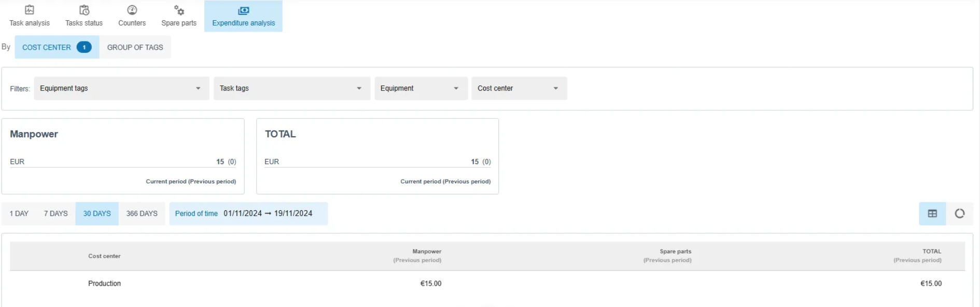980x307 pixels.
Task: Switch to donut chart view icon
Action: pyautogui.click(x=960, y=213)
